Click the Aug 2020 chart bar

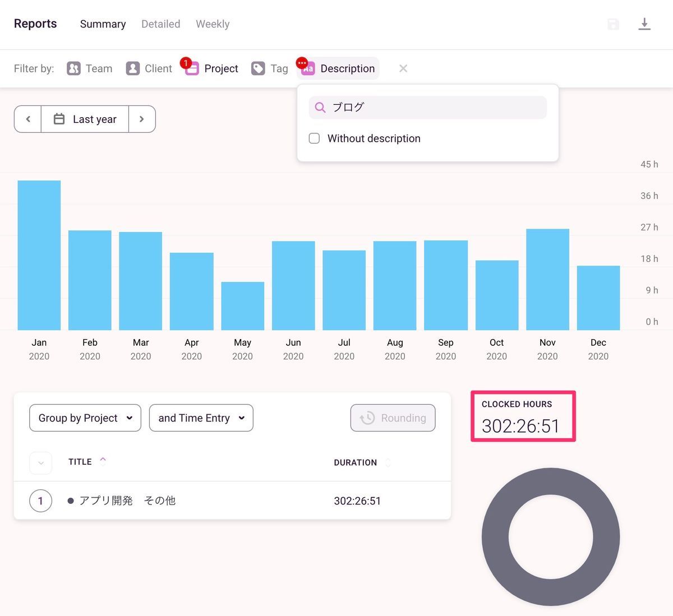tap(395, 285)
